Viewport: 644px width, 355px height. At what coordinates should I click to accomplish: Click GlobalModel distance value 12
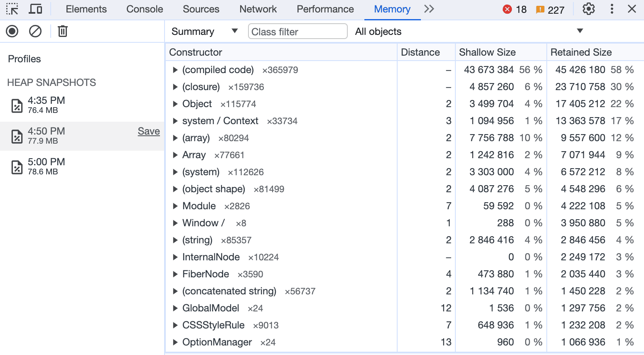click(x=446, y=308)
